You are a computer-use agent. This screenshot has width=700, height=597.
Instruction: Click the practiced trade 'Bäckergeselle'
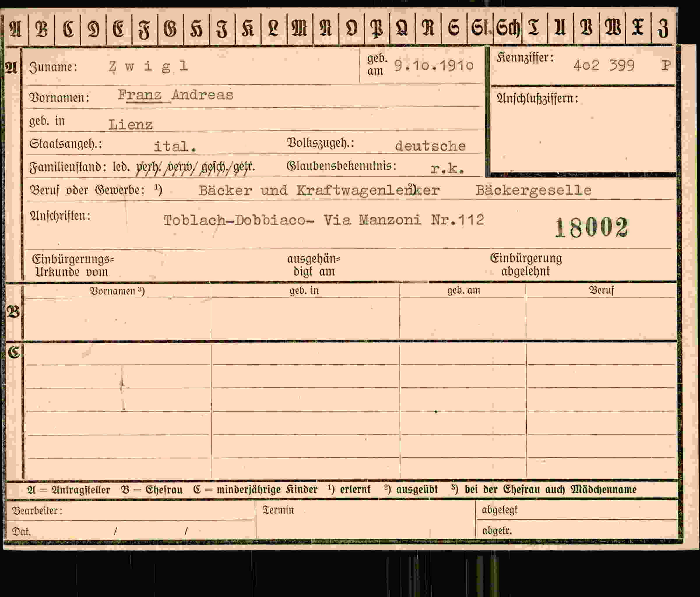533,190
